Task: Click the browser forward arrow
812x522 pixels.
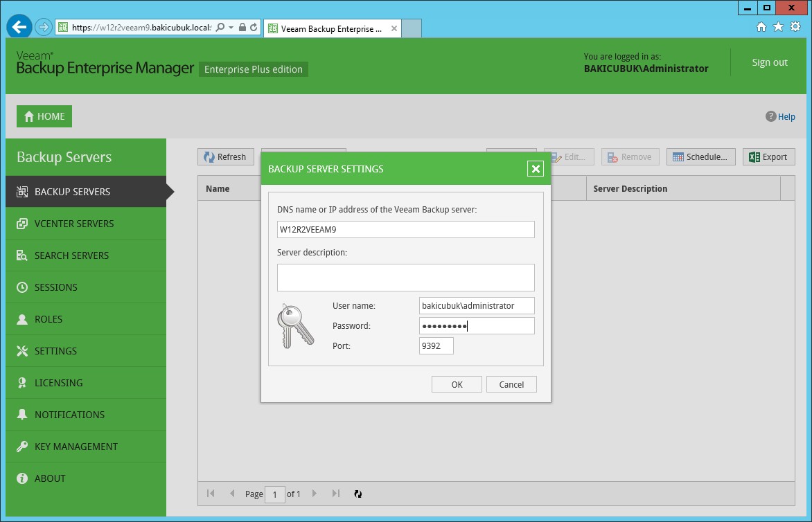Action: coord(44,27)
